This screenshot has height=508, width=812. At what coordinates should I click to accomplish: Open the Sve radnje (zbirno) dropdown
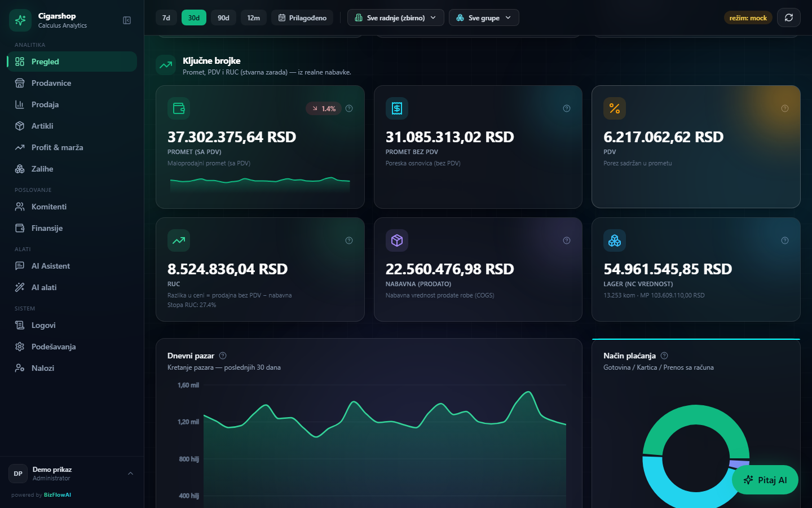pyautogui.click(x=396, y=17)
